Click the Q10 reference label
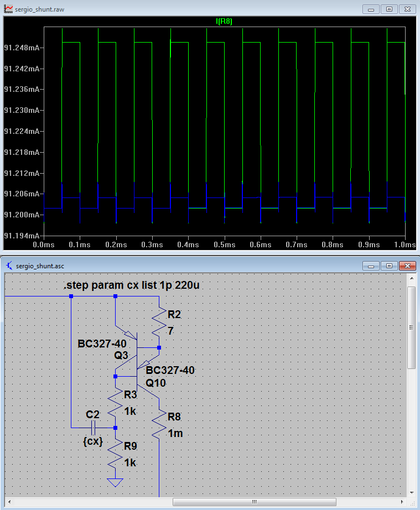The height and width of the screenshot is (510, 420). (x=156, y=383)
